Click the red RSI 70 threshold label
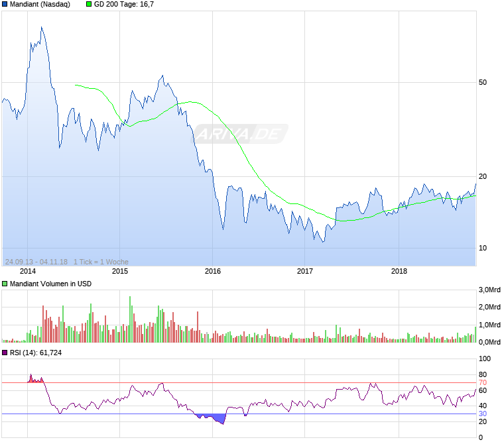The width and height of the screenshot is (504, 444). 483,382
